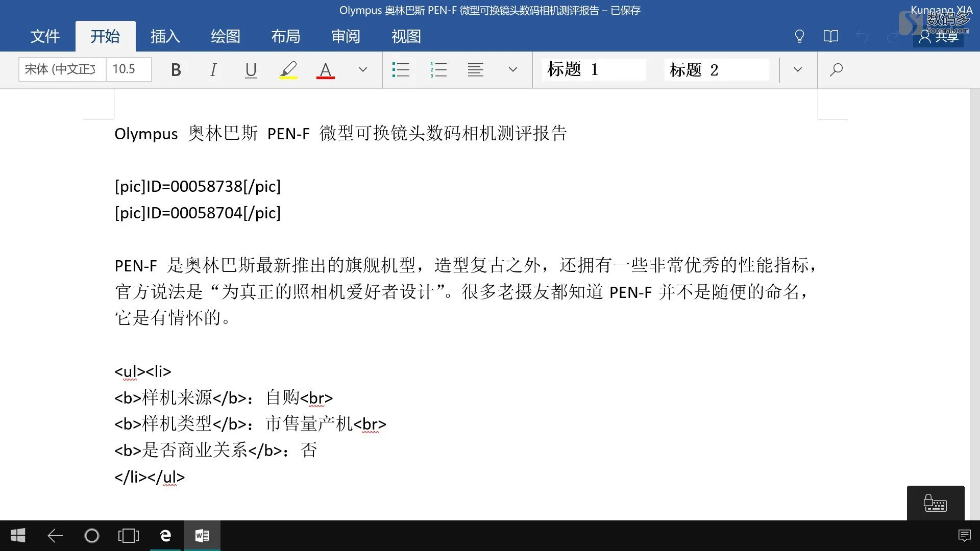The width and height of the screenshot is (980, 551).
Task: Switch to the 插入 tab
Action: tap(165, 36)
